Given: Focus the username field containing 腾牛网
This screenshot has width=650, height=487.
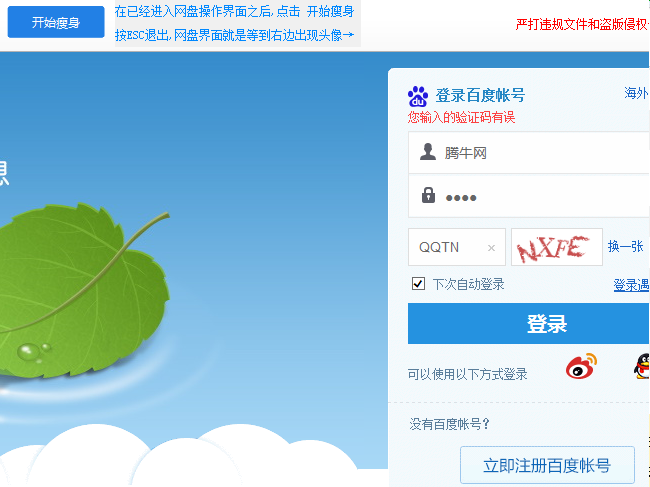Looking at the screenshot, I should [x=529, y=153].
